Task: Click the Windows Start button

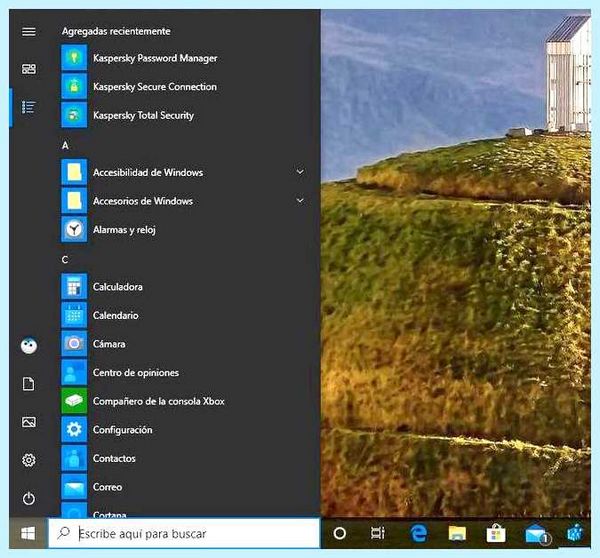Action: pyautogui.click(x=28, y=533)
